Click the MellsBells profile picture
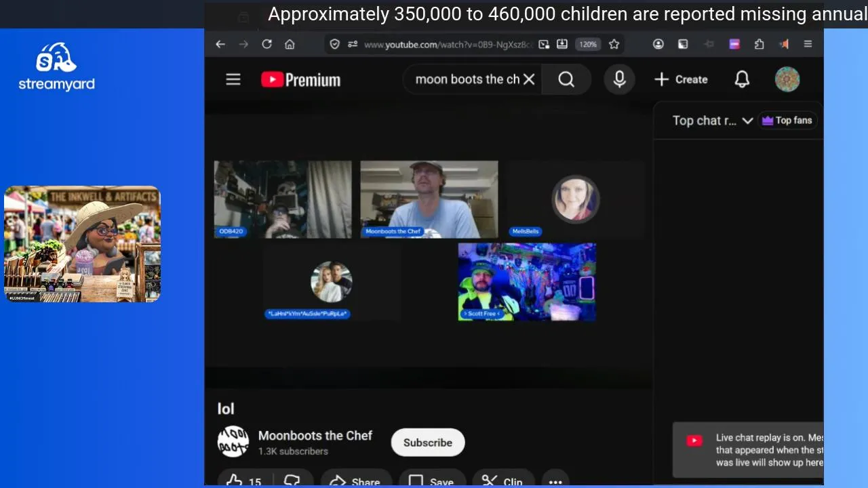Viewport: 868px width, 488px height. pos(576,199)
